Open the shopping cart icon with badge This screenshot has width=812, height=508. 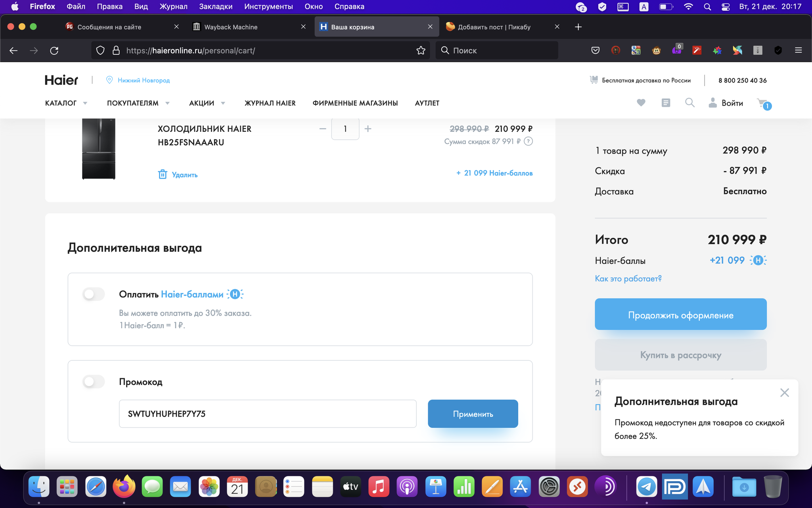pyautogui.click(x=764, y=104)
